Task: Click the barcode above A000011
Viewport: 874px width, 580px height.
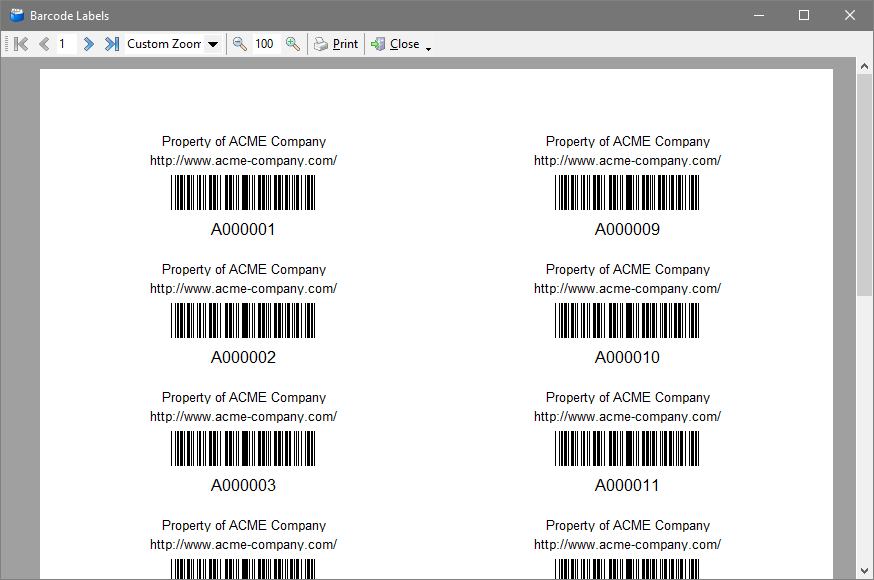Action: click(627, 449)
